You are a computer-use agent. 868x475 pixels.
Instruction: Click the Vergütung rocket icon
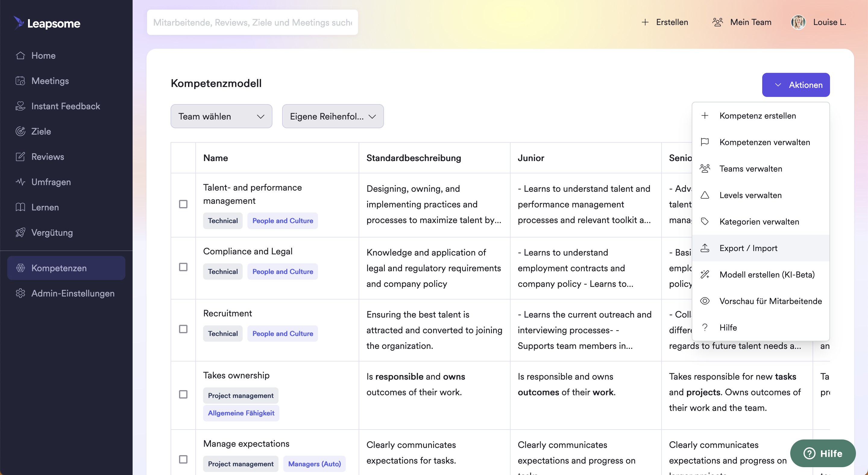click(x=20, y=232)
